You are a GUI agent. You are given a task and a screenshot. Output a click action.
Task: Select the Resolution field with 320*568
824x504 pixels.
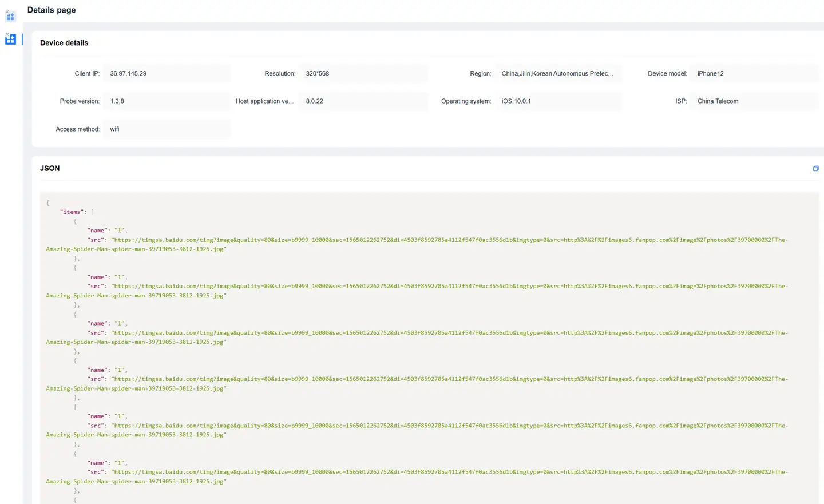click(363, 73)
